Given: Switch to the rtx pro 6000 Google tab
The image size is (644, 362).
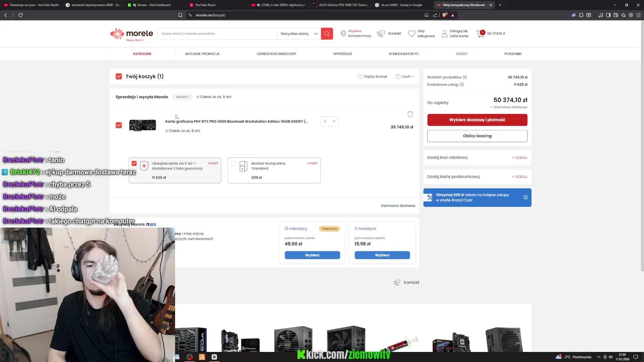Looking at the screenshot, I should 403,5.
